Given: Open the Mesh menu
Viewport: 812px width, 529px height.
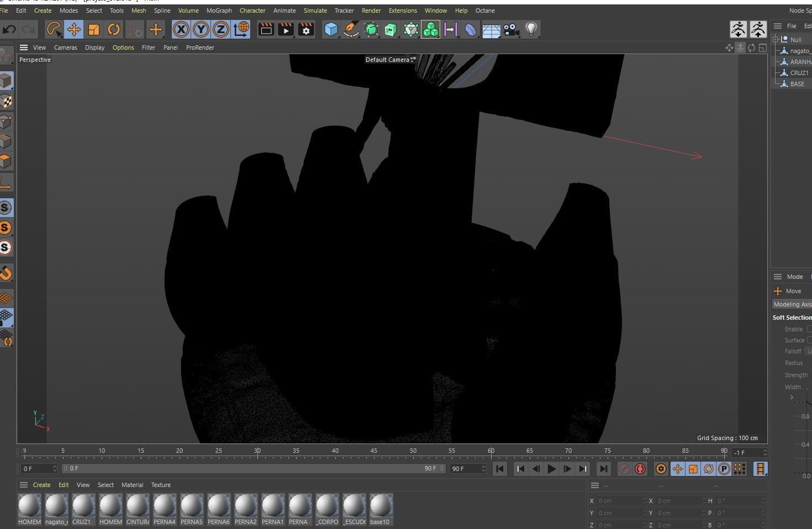Looking at the screenshot, I should [139, 10].
